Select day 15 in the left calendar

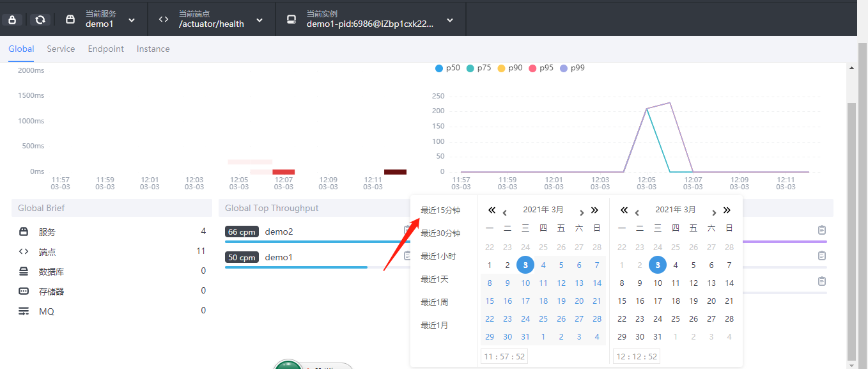490,301
